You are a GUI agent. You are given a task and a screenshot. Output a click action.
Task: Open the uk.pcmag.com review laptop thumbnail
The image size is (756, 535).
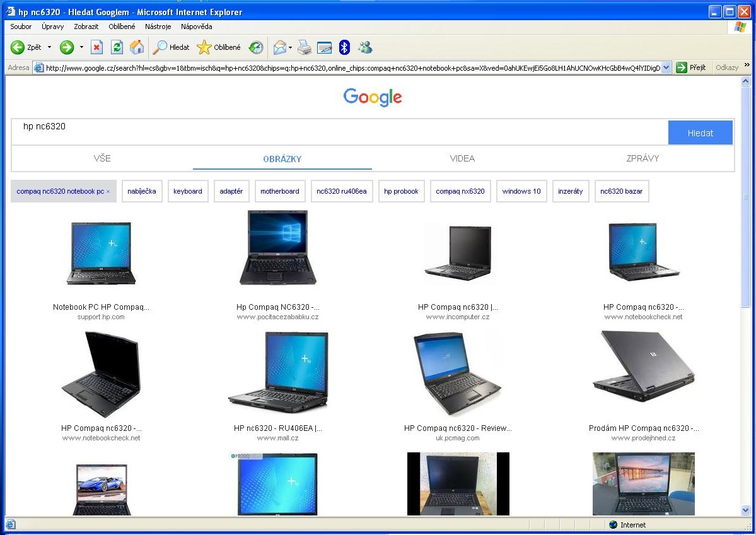click(458, 374)
